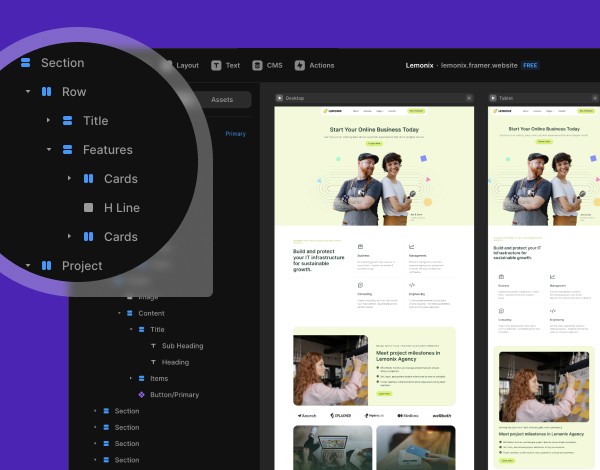Image resolution: width=600 pixels, height=470 pixels.
Task: Select the red-haired woman photo in Tablet
Action: tap(544, 387)
